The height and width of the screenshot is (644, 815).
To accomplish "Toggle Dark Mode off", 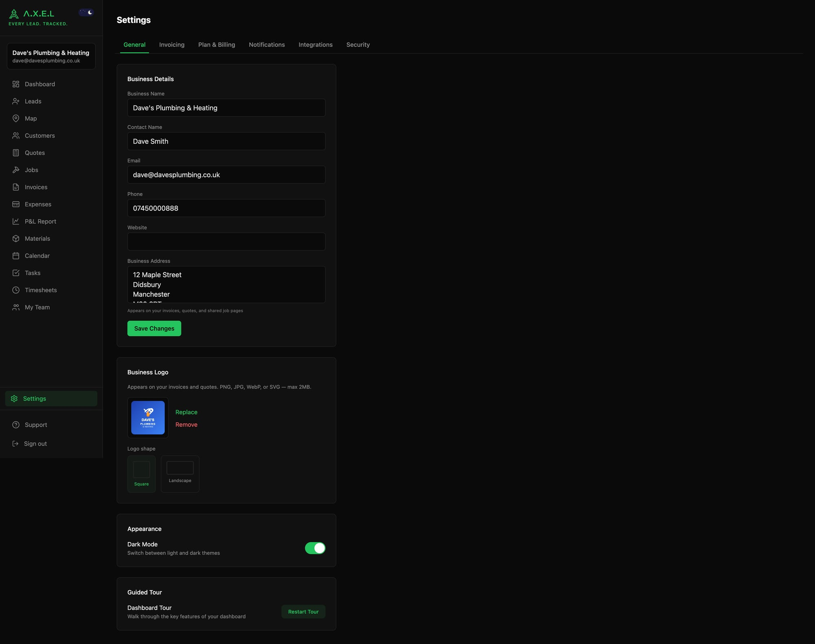I will (315, 548).
